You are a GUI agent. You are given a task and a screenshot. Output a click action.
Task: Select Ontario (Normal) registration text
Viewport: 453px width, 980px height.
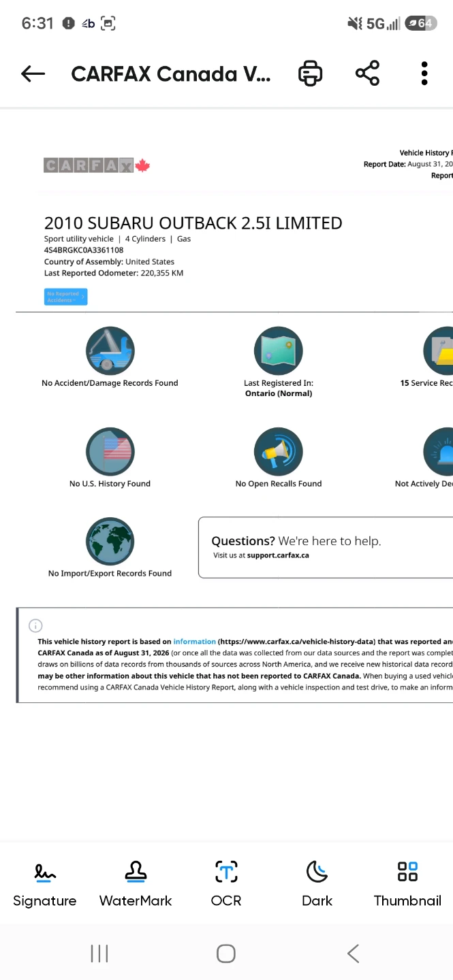pos(279,393)
